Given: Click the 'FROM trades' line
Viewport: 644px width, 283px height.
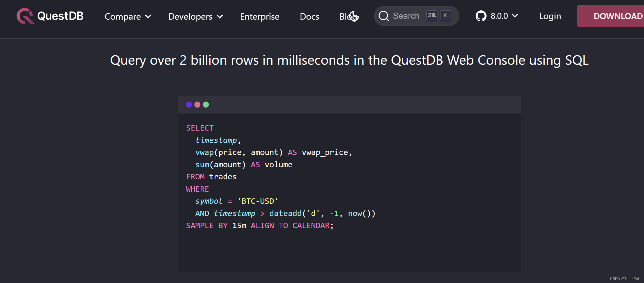Looking at the screenshot, I should tap(211, 177).
